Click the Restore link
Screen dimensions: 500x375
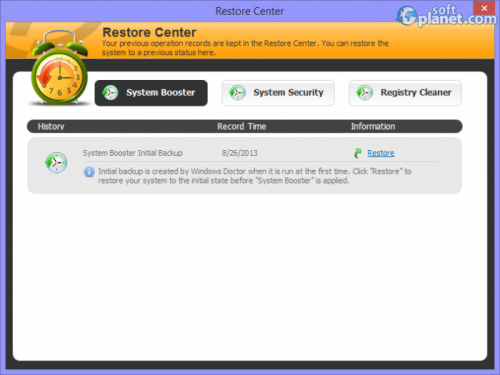[381, 153]
